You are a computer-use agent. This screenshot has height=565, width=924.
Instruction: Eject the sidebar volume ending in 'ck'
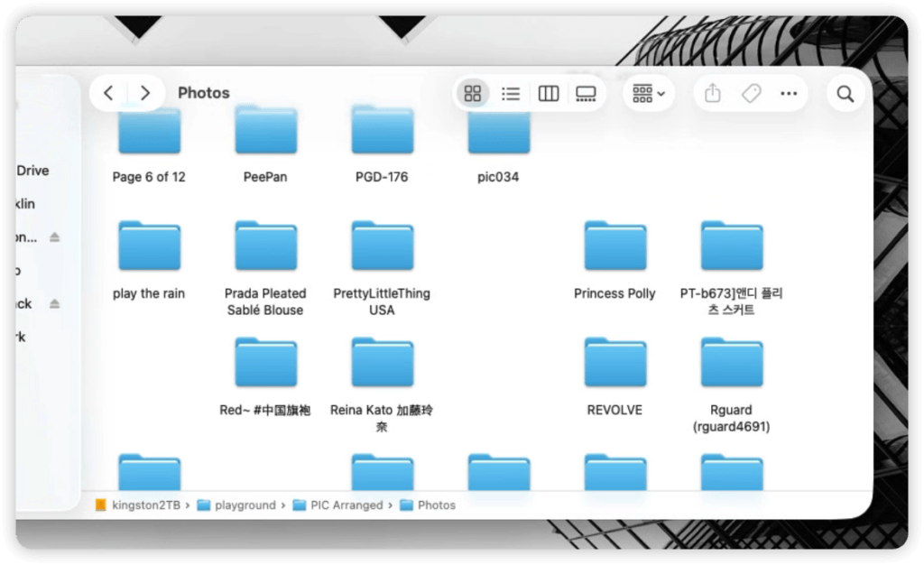pos(55,303)
